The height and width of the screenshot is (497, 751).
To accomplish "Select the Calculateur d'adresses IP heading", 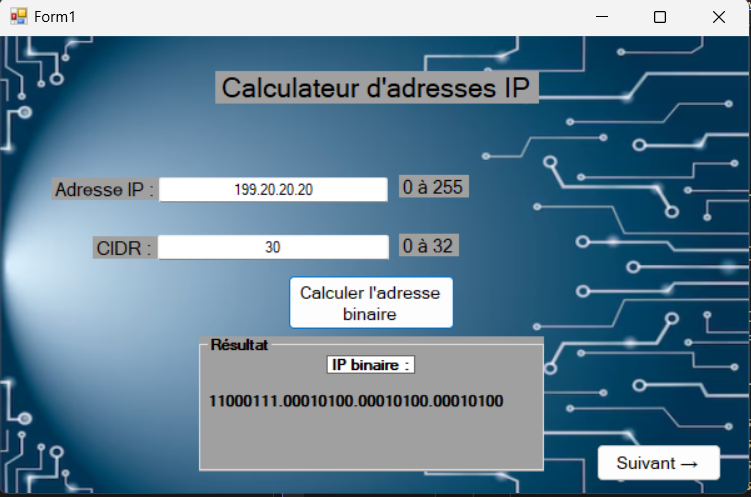I will [x=377, y=87].
